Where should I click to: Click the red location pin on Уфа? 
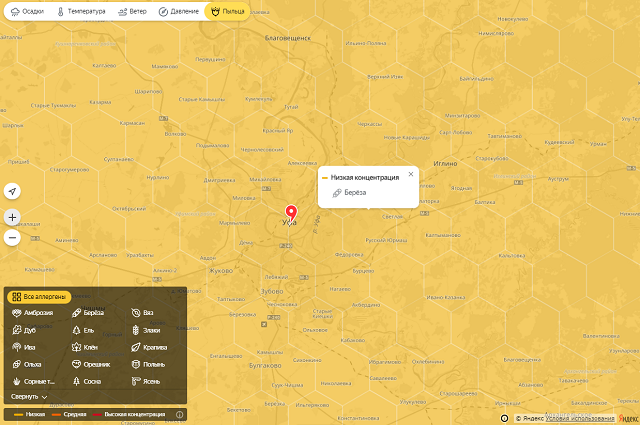click(291, 213)
